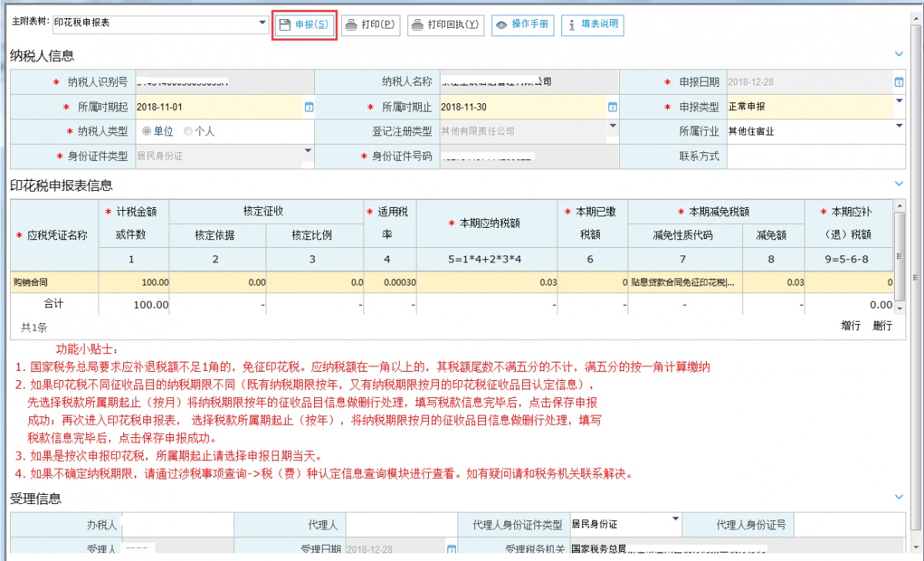924x561 pixels.
Task: Click the 印花税 table vertical scrollbar
Action: point(899,255)
